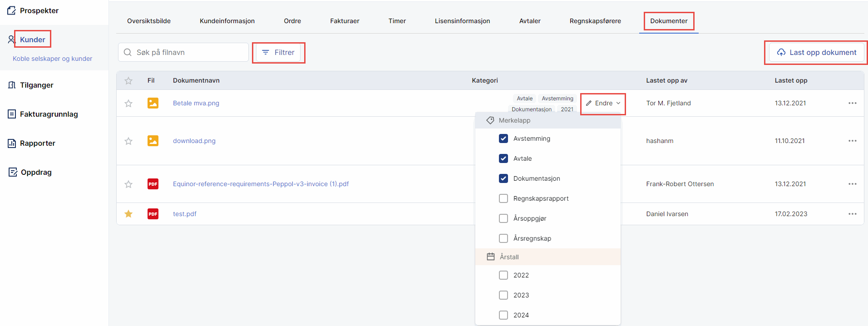Open the three-dot menu for Betale mva.png

click(x=852, y=103)
